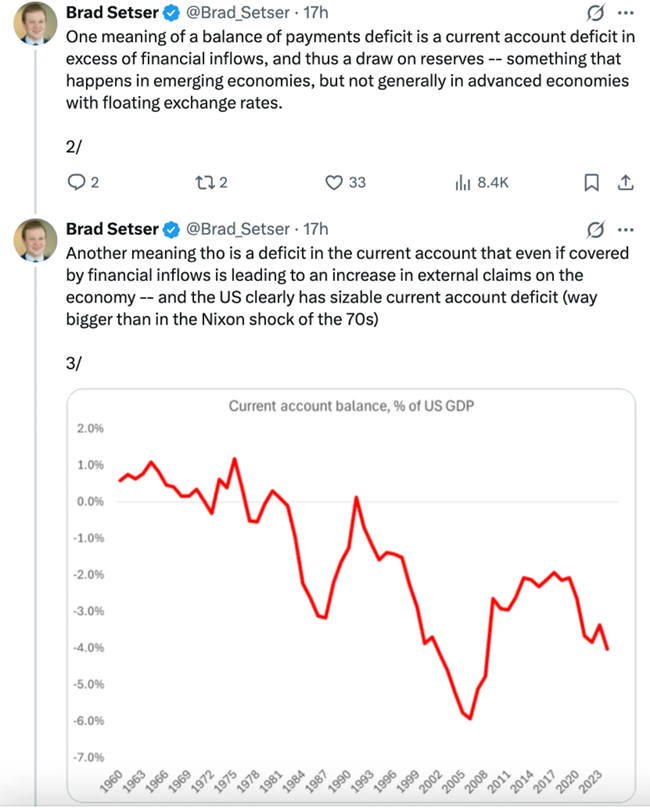Like the tweet with 33 likes
The image size is (650, 811).
(x=336, y=182)
